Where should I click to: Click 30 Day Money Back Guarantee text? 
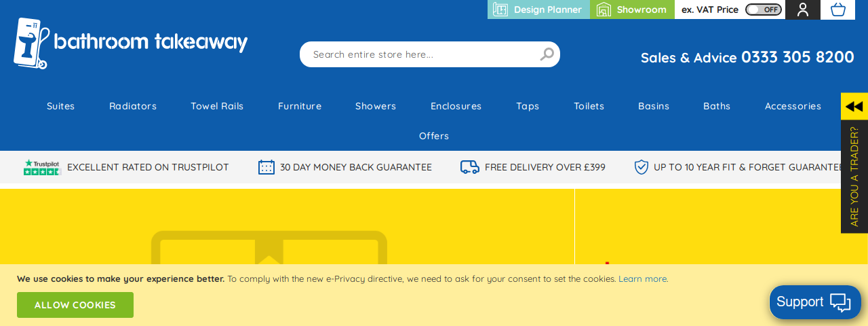(356, 167)
